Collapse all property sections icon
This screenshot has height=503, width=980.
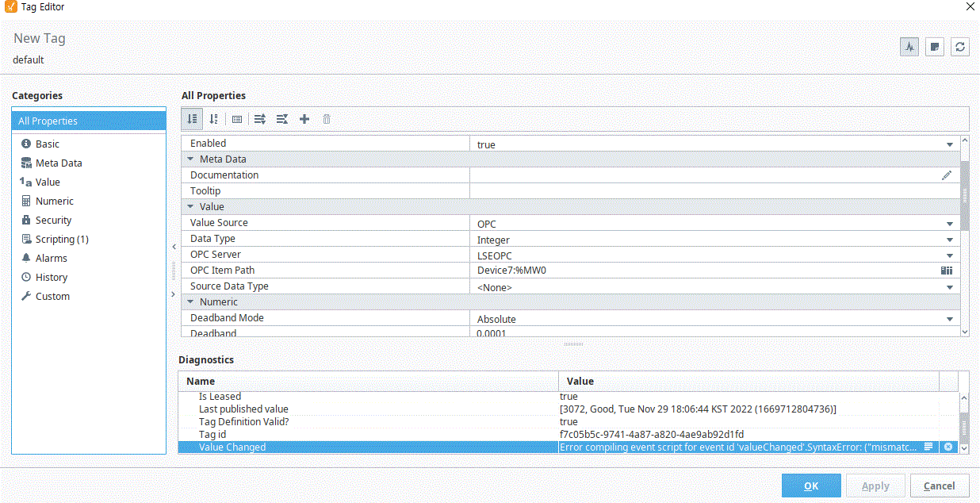pos(281,119)
